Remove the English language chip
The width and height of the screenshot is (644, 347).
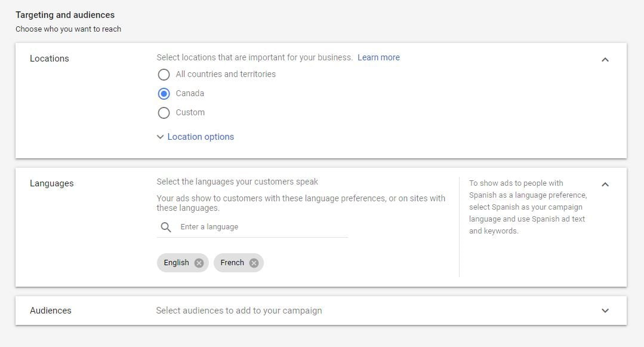(x=199, y=263)
